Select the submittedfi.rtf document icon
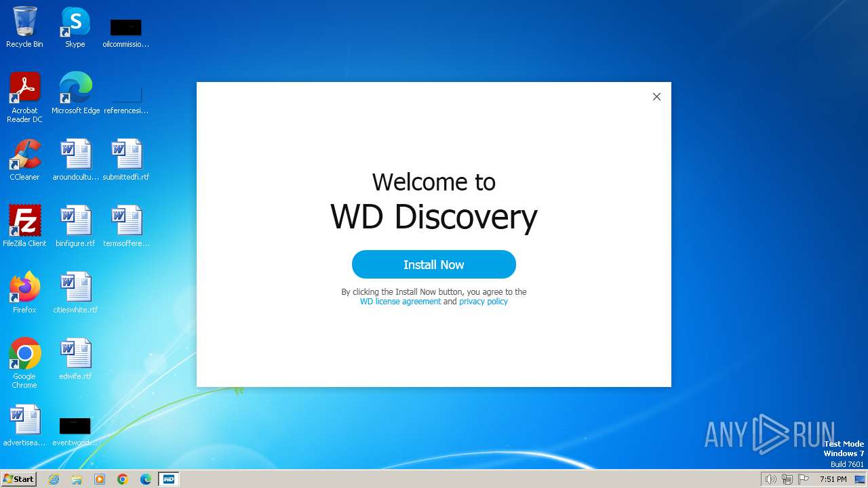 [126, 160]
